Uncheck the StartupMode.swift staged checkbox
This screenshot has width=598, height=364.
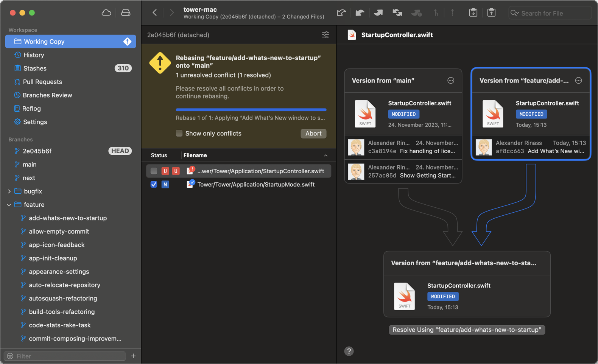tap(154, 184)
